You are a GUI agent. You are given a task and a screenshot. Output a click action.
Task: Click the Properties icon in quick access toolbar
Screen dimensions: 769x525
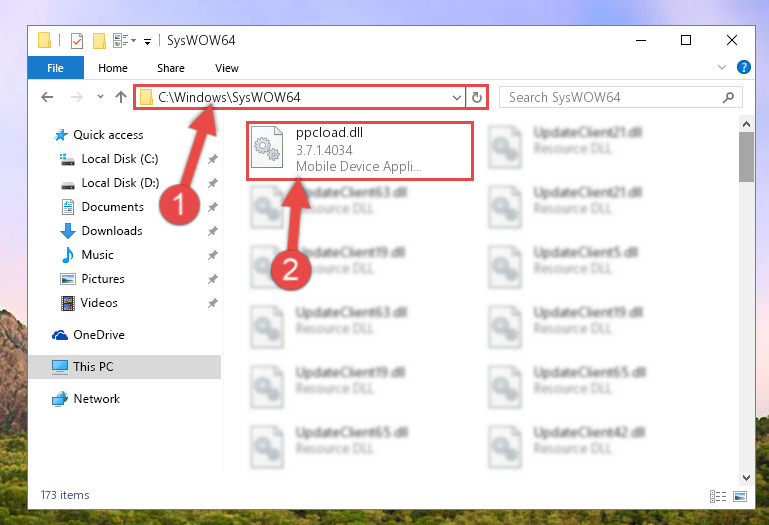[77, 41]
